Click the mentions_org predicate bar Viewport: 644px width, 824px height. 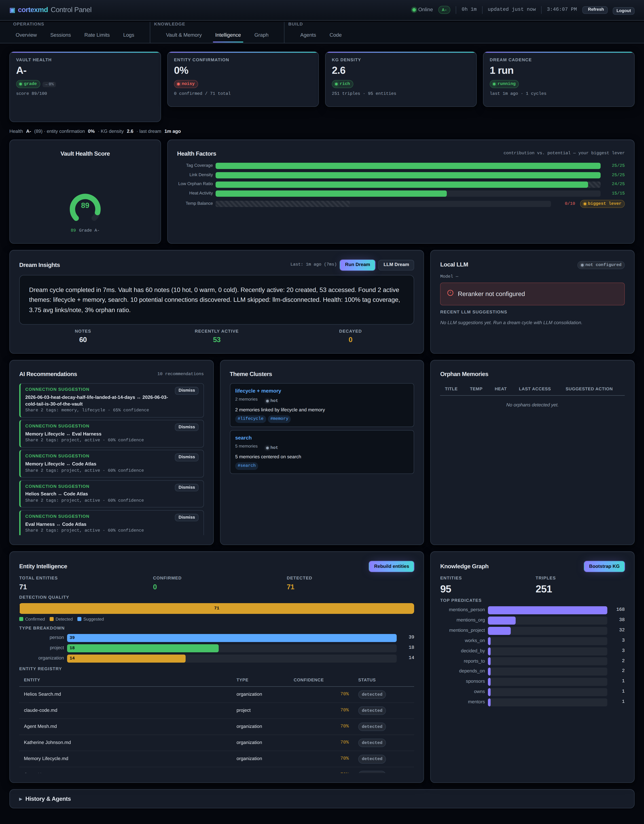547,620
